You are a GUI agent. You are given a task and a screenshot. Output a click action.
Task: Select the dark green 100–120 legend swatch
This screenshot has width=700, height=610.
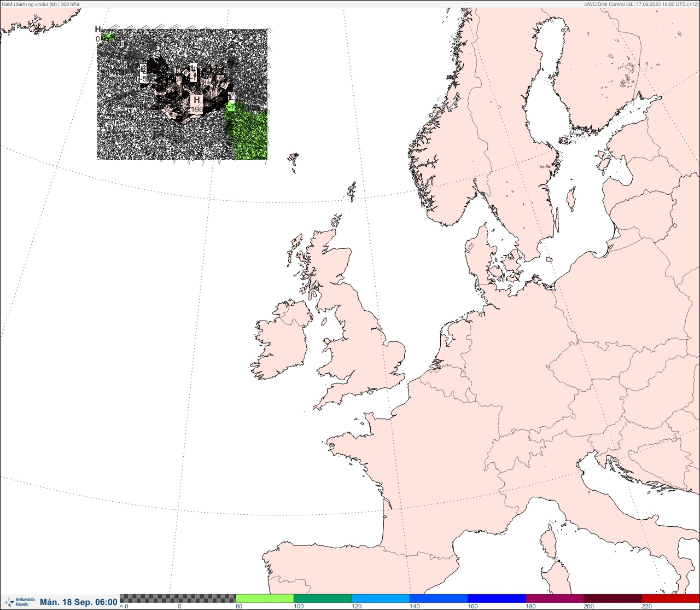click(x=323, y=599)
